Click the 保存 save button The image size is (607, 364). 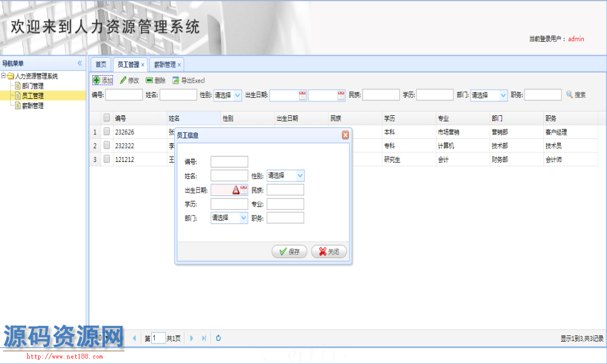pos(290,252)
